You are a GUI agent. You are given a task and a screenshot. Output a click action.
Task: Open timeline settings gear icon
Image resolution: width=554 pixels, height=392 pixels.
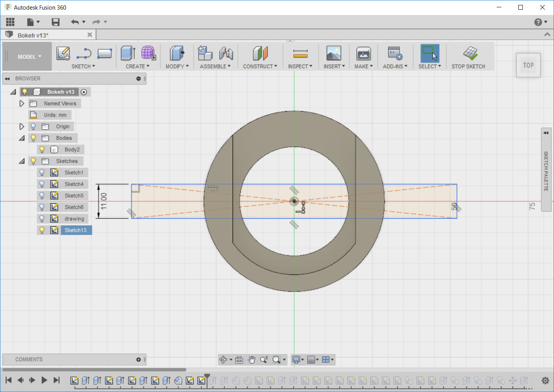pyautogui.click(x=545, y=380)
